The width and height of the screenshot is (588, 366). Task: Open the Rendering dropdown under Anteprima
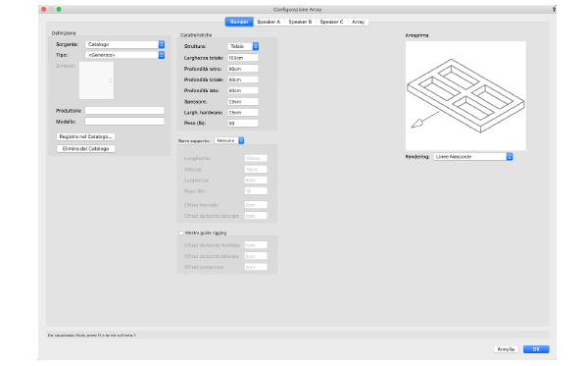(473, 157)
